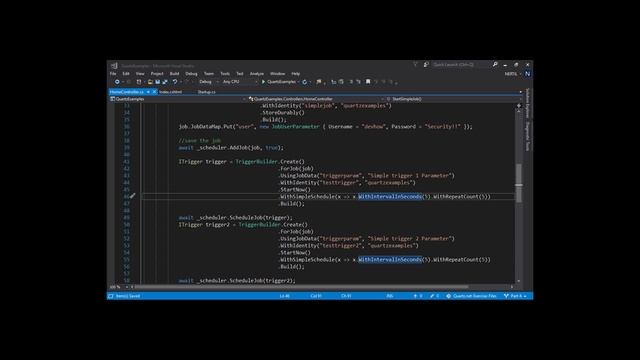Open the Analyze menu
Screen dimensions: 640x360
(x=257, y=74)
